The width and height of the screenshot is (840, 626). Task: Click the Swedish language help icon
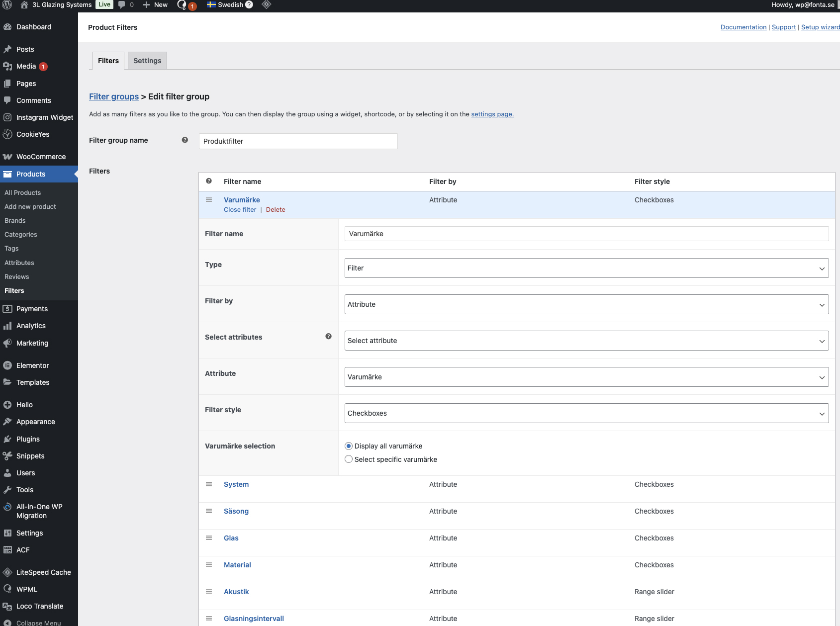point(249,5)
